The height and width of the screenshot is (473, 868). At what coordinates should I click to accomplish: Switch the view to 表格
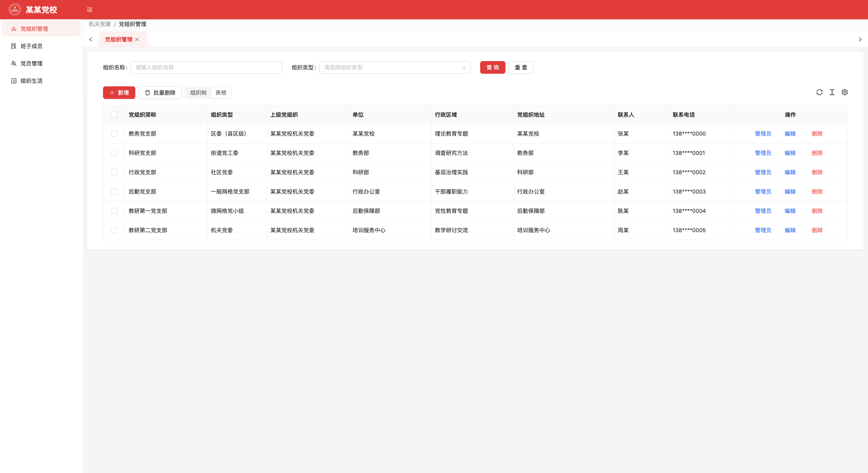[221, 93]
